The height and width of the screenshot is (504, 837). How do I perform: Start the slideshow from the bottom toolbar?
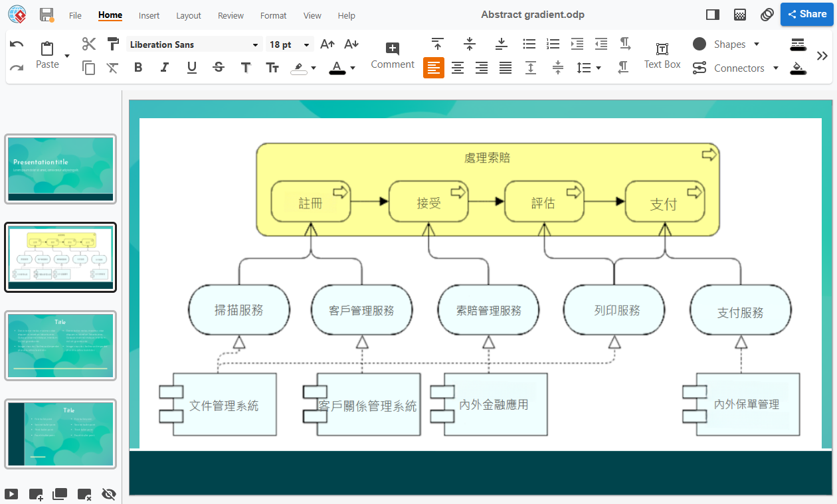pyautogui.click(x=11, y=494)
